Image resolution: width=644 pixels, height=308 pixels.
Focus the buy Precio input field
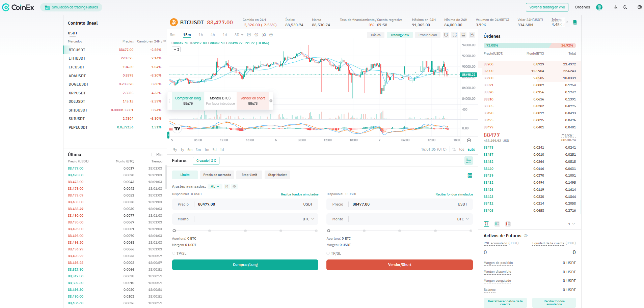pos(245,204)
